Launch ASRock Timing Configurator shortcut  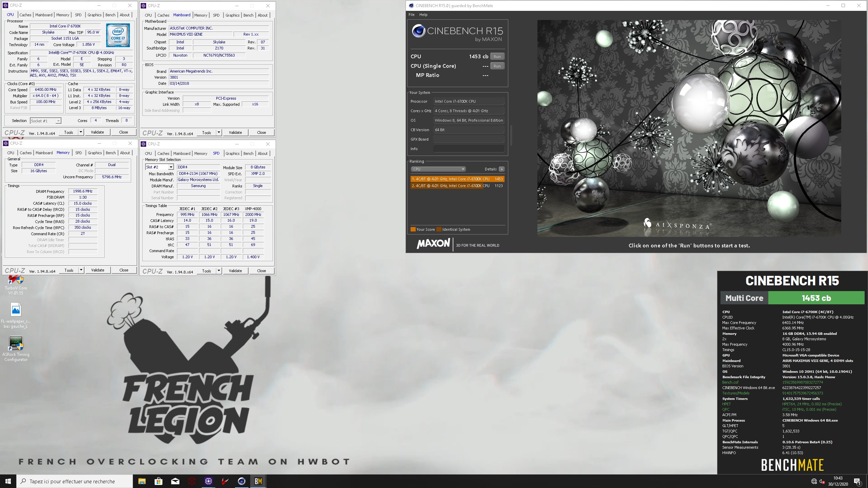[16, 349]
